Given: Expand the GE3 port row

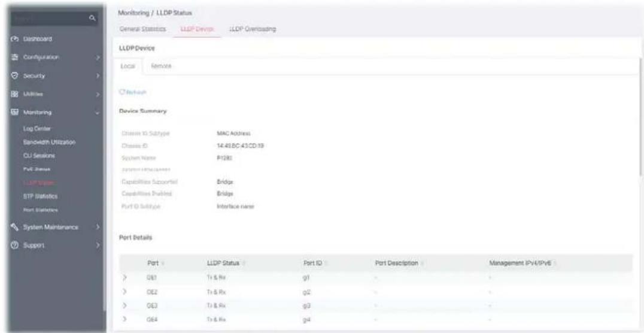Looking at the screenshot, I should [x=124, y=305].
